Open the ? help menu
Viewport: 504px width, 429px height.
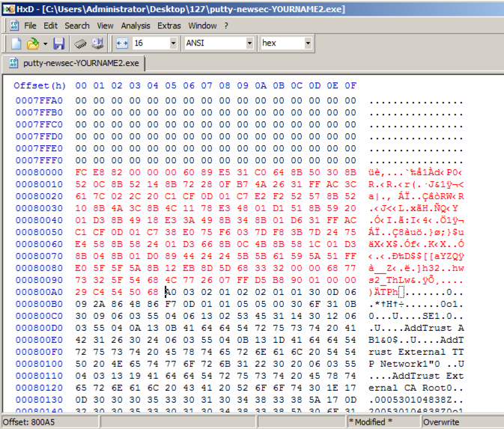(226, 25)
